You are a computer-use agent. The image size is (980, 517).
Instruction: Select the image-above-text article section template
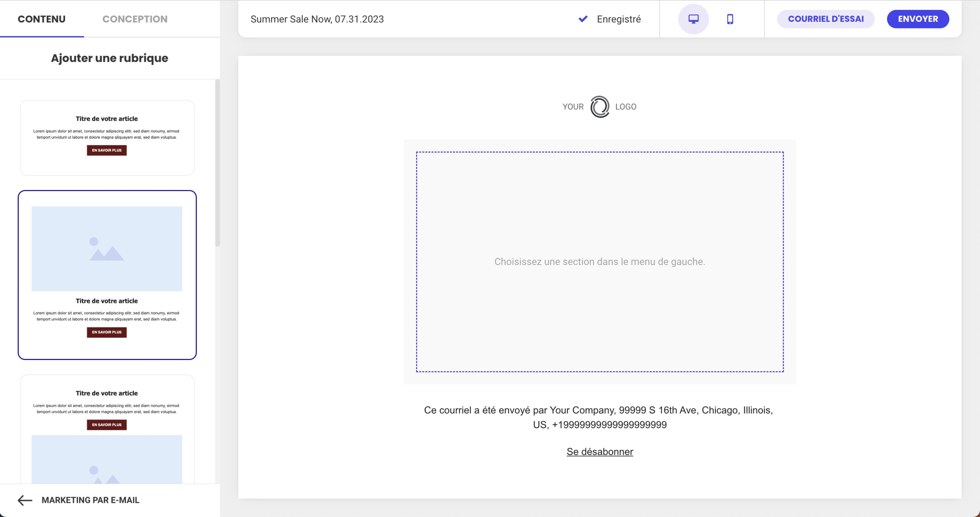pos(107,275)
